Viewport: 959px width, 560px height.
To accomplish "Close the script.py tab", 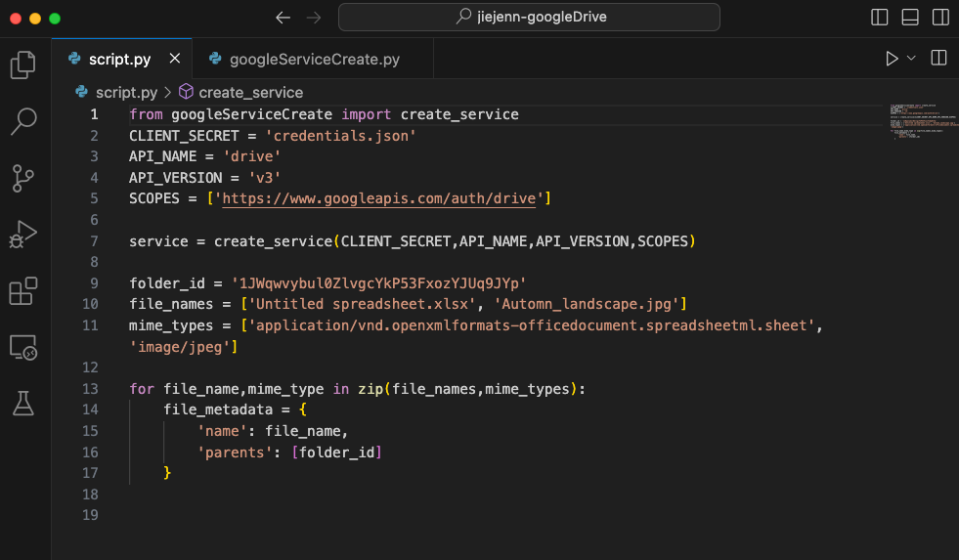I will (175, 58).
